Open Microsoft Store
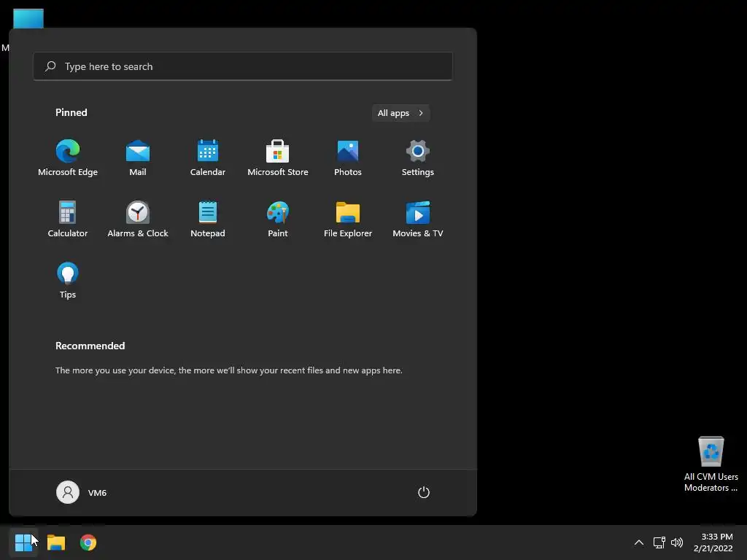 click(278, 158)
